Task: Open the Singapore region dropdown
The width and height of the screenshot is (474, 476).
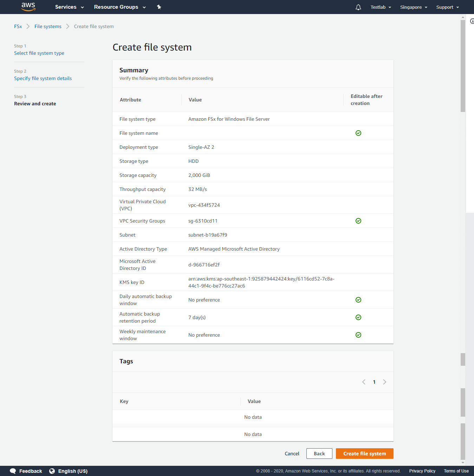Action: click(414, 7)
